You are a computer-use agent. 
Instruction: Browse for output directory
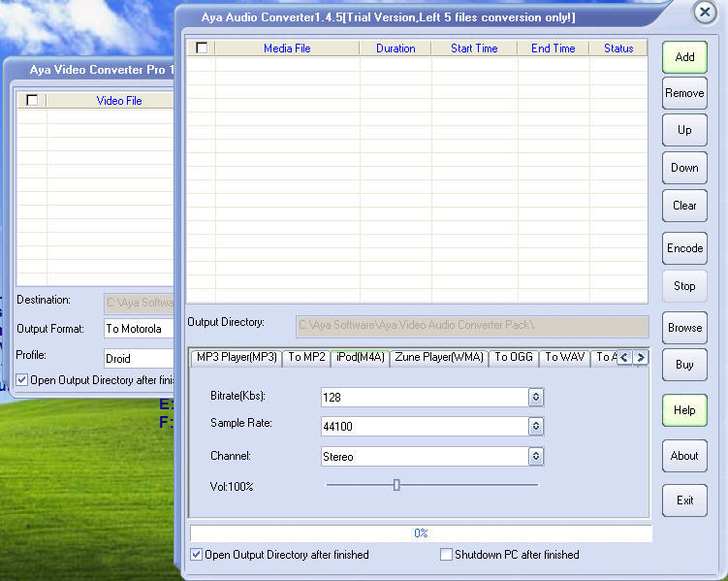684,328
